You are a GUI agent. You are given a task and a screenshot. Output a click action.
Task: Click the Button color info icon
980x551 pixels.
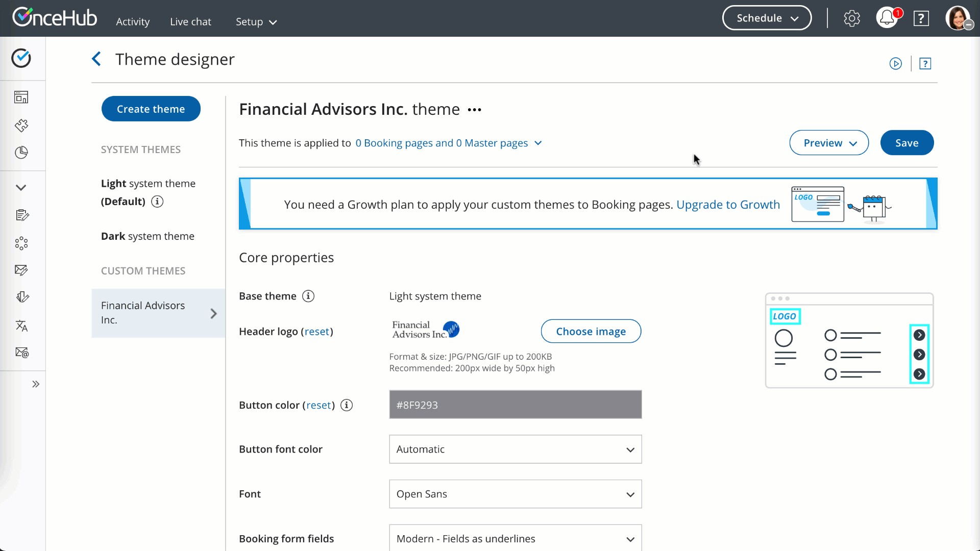347,405
